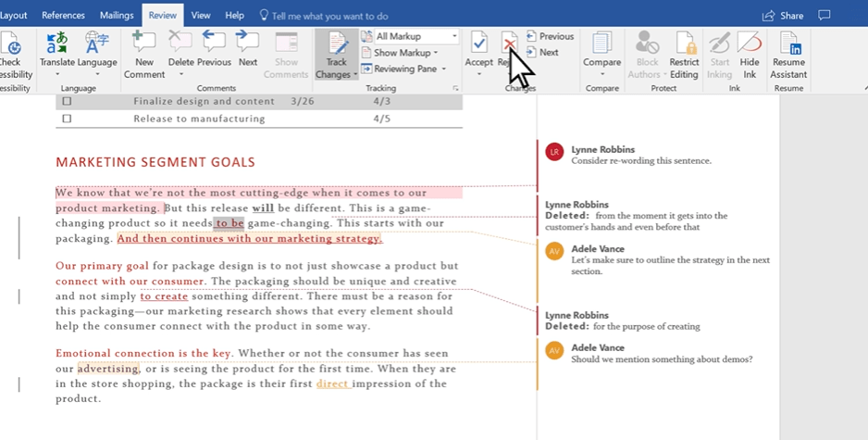Click the Share button

tap(783, 16)
